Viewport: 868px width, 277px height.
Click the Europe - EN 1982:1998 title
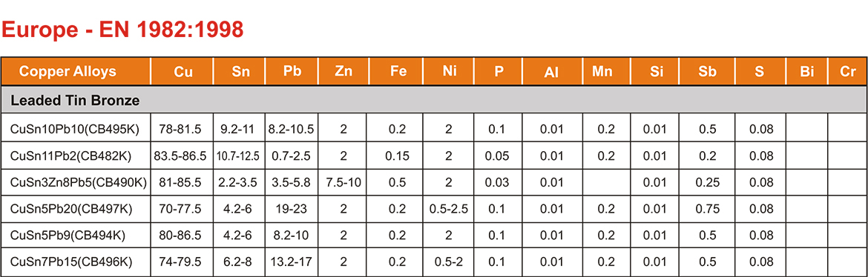(123, 30)
